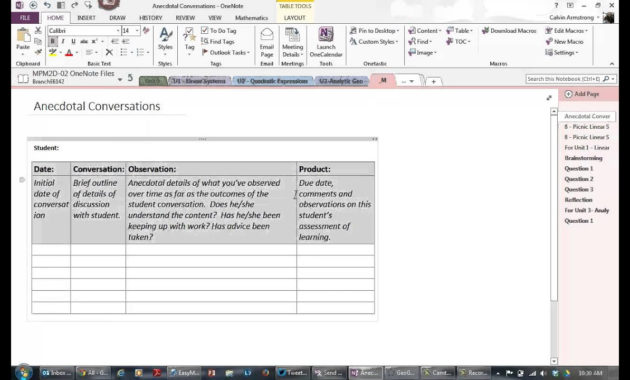Toggle Strikethrough formatting
This screenshot has height=380, width=630.
point(84,41)
